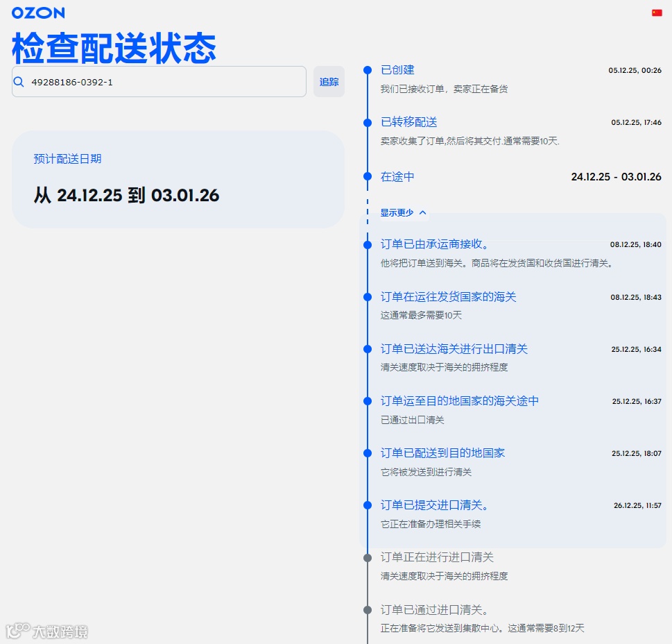Click the 订单已由承运商接收 marker dot
This screenshot has width=672, height=644.
pyautogui.click(x=368, y=245)
